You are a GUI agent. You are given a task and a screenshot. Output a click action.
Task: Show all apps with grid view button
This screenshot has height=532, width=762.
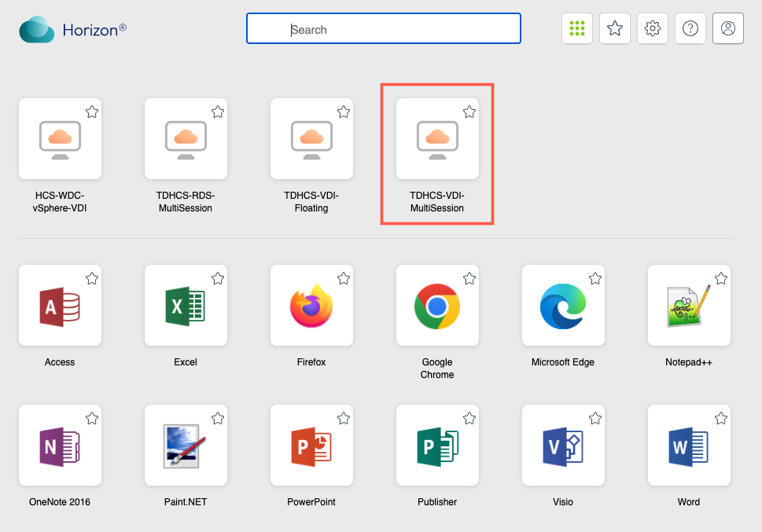point(577,28)
